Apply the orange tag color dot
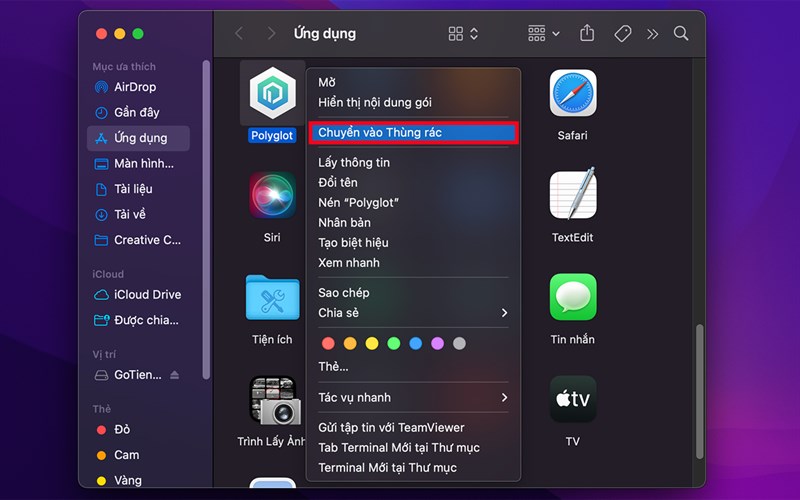800x500 pixels. point(350,343)
